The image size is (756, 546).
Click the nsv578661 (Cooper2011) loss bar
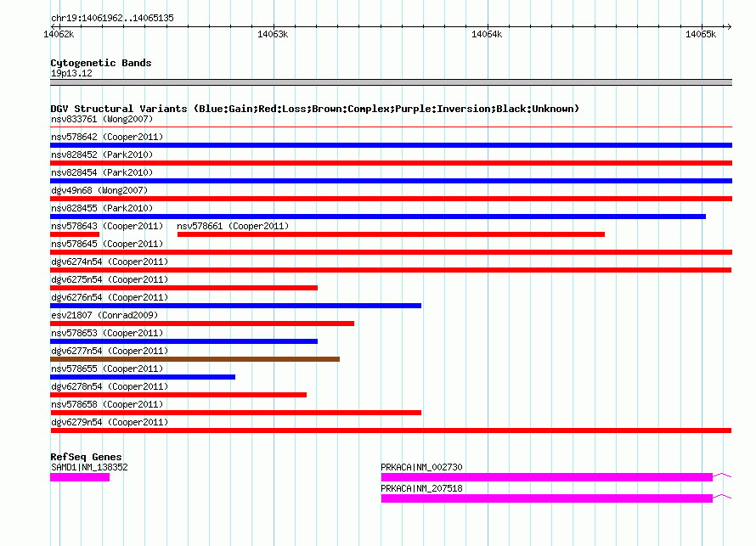[391, 234]
